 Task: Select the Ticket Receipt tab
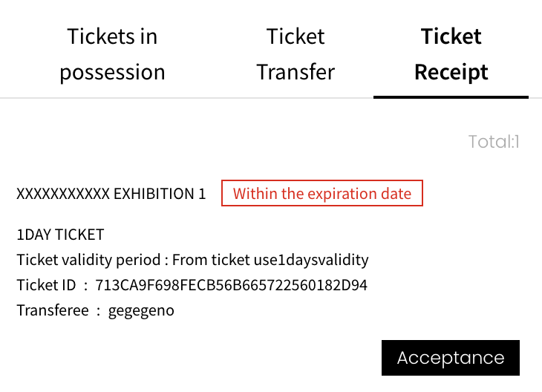coord(451,54)
